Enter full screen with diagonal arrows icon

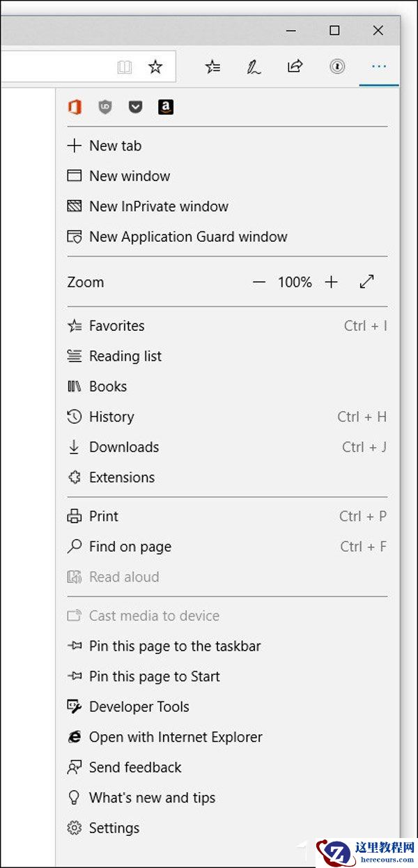[367, 281]
